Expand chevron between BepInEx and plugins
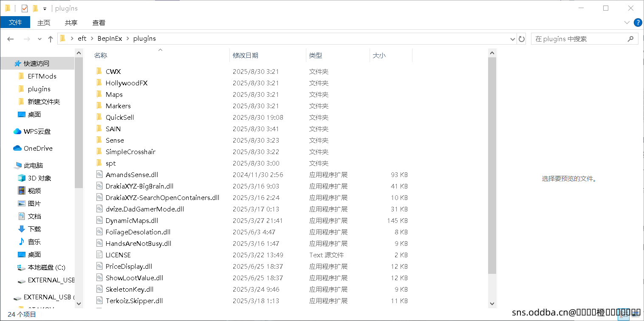The height and width of the screenshot is (321, 644). [x=128, y=39]
